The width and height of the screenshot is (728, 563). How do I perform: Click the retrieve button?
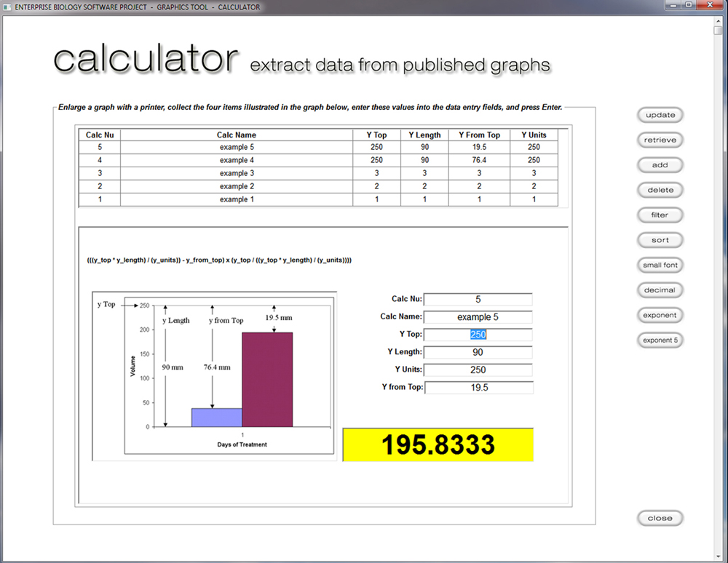[x=660, y=140]
